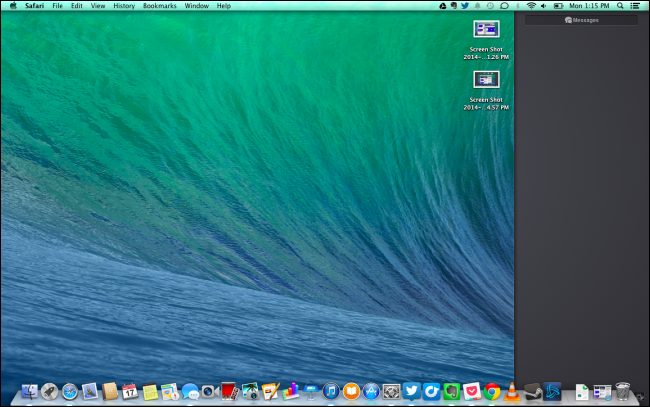
Task: Open iBooks orange book icon
Action: pos(351,391)
